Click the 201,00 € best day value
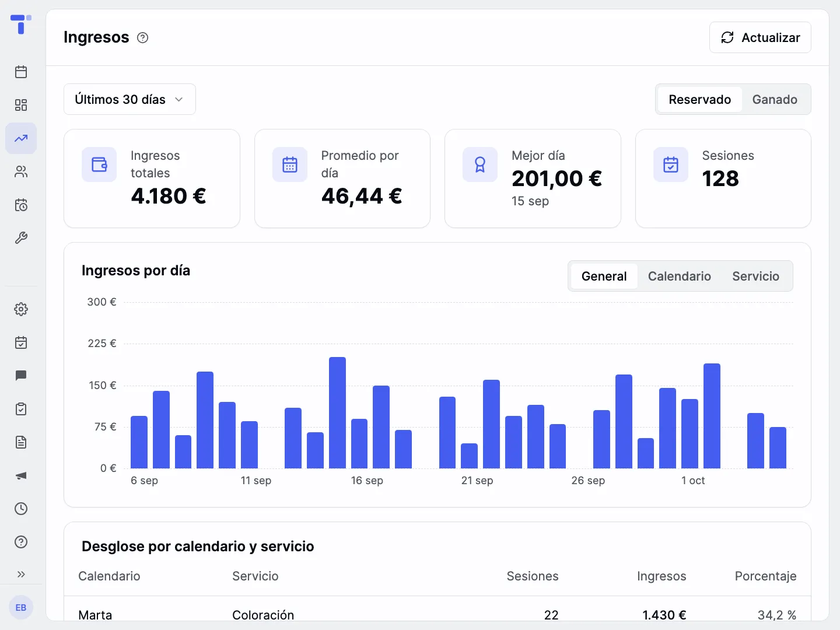 pos(556,179)
